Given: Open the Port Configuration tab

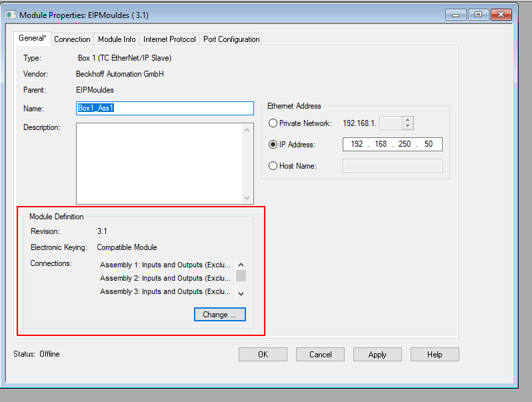Looking at the screenshot, I should pos(231,39).
